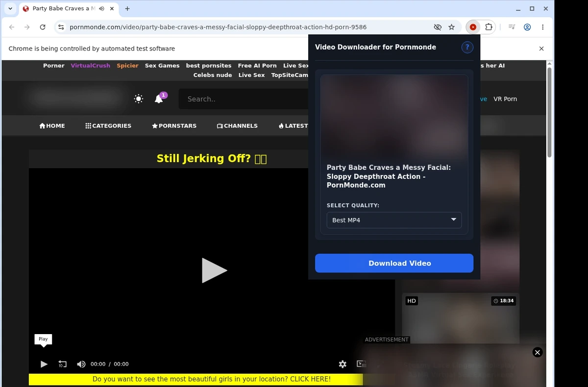Click the picture-in-picture player icon

[x=361, y=364]
